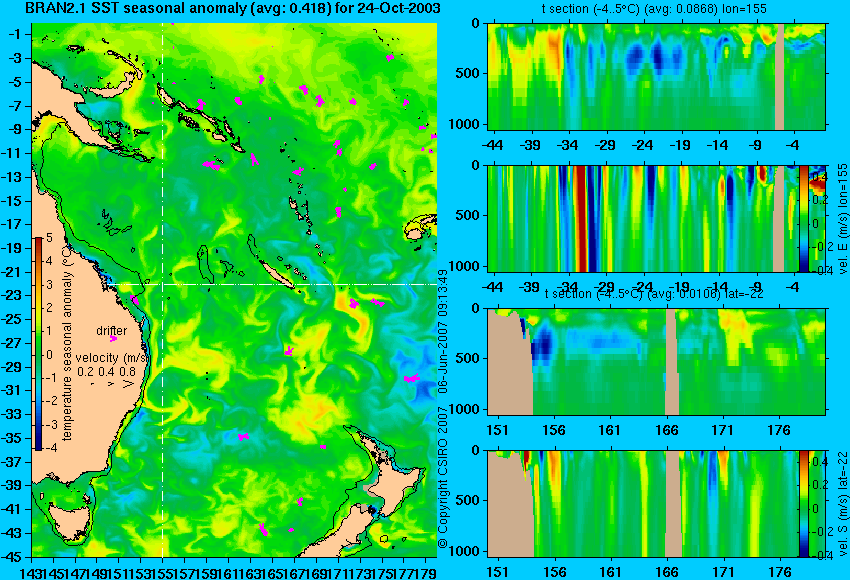The height and width of the screenshot is (580, 850).
Task: Click '500' depth label of lon=155 temperature section
Action: pos(468,73)
